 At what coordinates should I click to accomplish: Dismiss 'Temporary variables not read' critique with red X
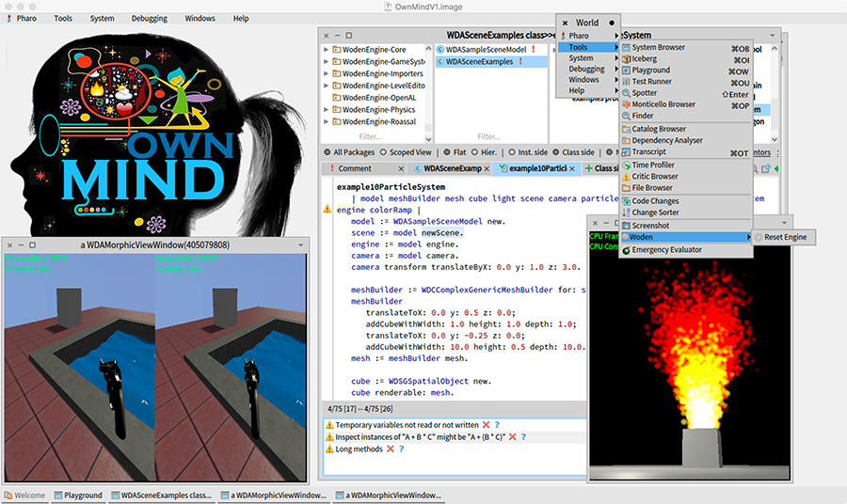click(x=487, y=425)
